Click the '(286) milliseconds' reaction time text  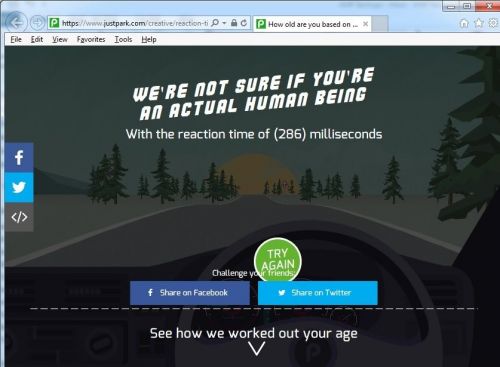tap(328, 134)
